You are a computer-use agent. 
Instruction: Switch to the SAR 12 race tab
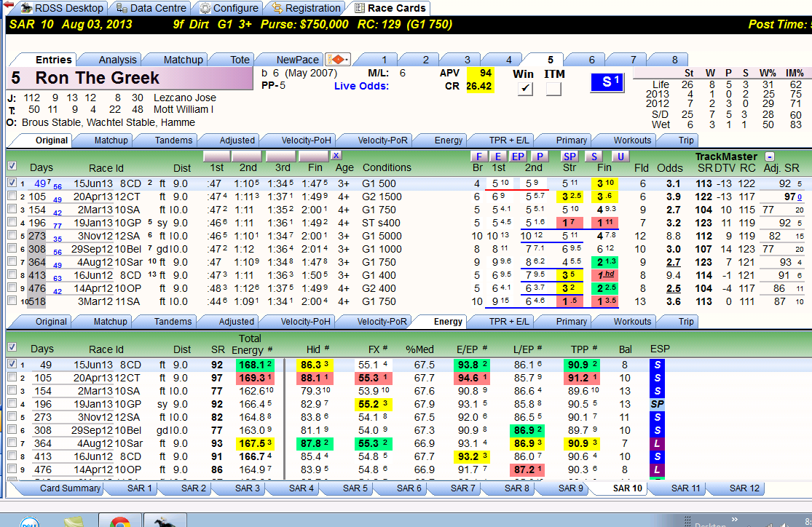point(744,488)
